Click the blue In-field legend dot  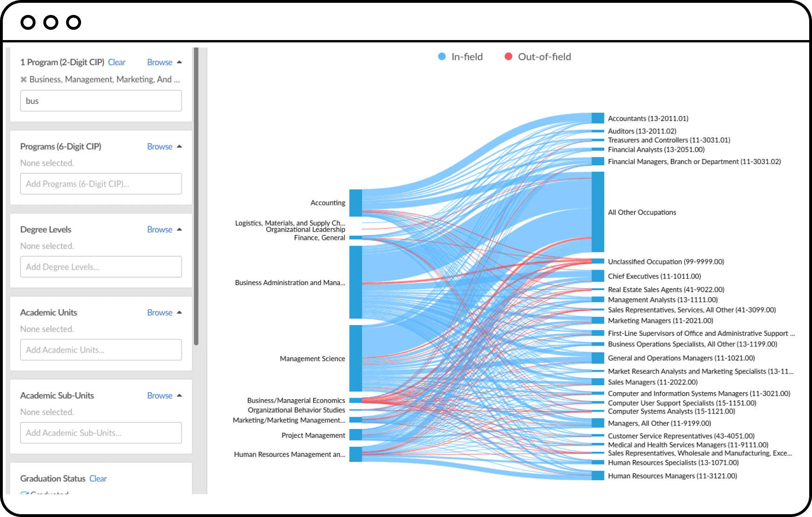coord(442,57)
